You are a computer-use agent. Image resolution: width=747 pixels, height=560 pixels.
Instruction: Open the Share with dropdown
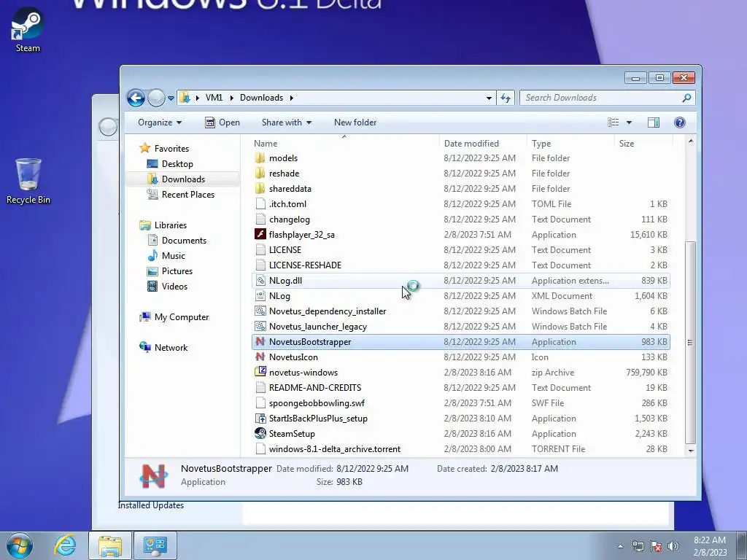[286, 122]
